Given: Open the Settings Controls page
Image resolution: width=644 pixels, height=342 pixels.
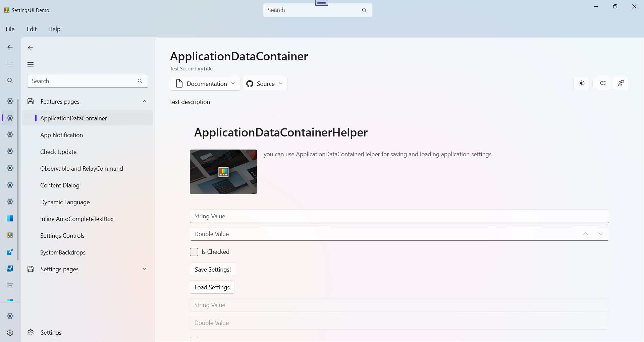Looking at the screenshot, I should pyautogui.click(x=88, y=235).
